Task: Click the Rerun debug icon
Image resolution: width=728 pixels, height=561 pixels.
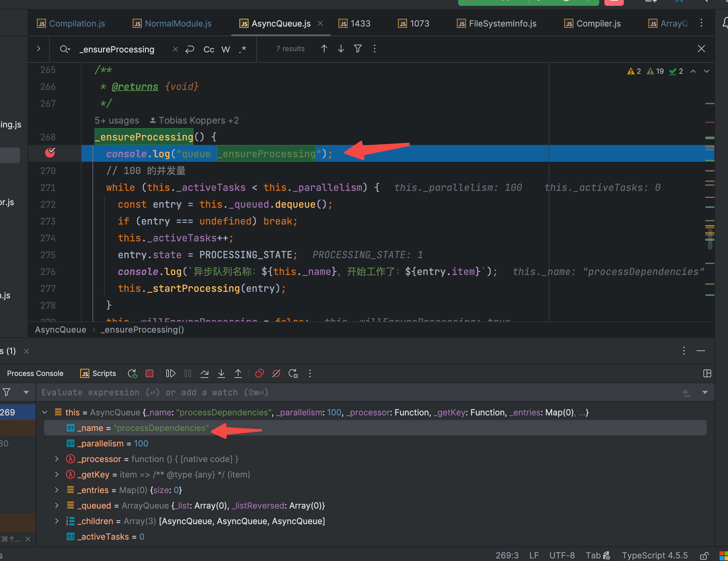Action: click(132, 373)
